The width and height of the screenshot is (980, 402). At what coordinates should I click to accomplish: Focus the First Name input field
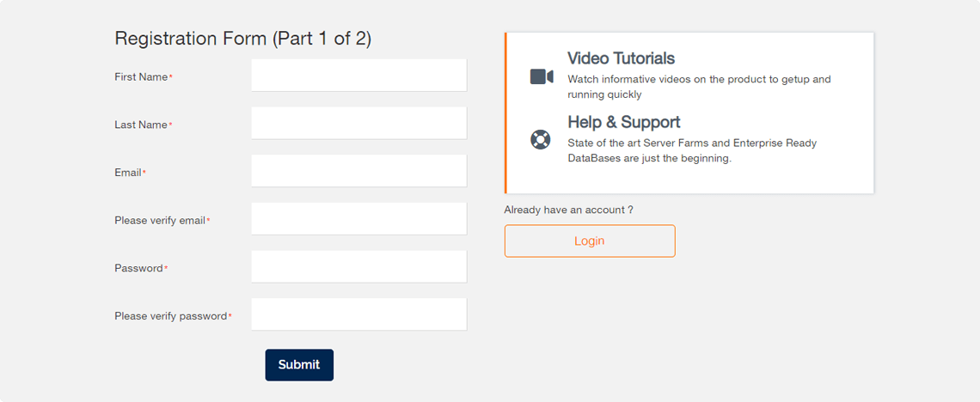tap(358, 75)
